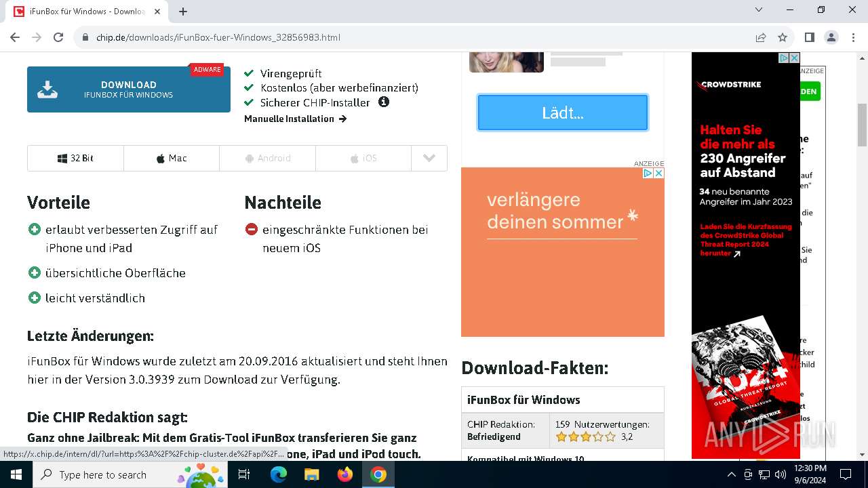Click 'übersichtliche Oberfläche' advantage text
The width and height of the screenshot is (868, 488).
[x=115, y=273]
